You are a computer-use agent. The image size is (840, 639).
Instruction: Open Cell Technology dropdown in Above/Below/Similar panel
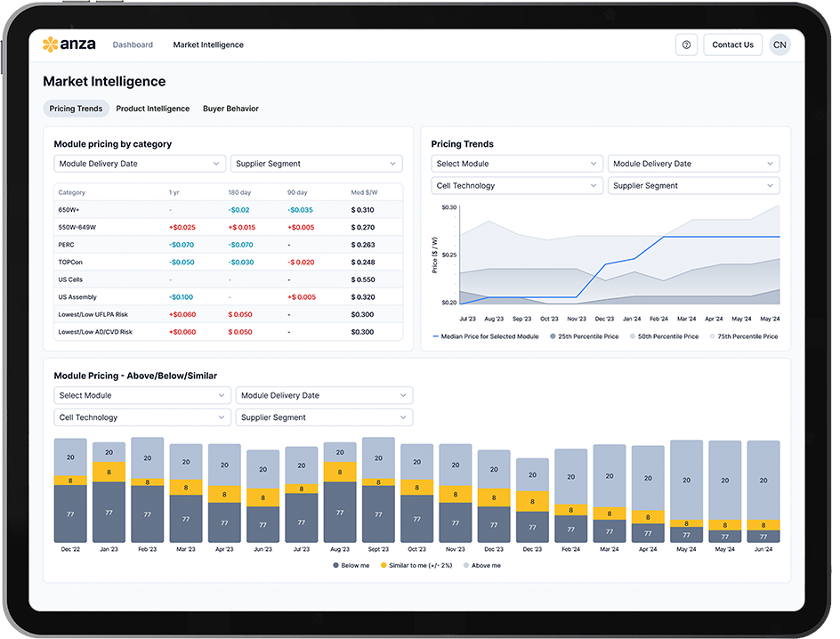[x=141, y=417]
